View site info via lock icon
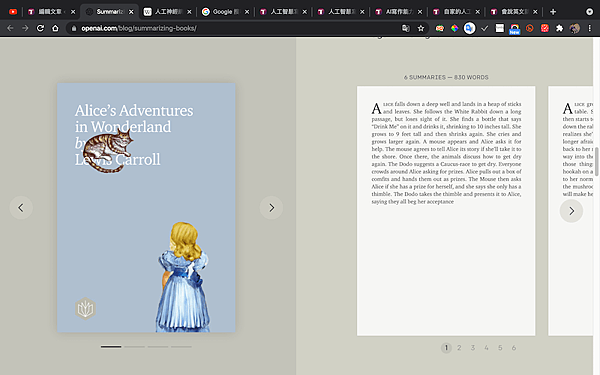Viewport: 600px width, 375px height. point(74,28)
